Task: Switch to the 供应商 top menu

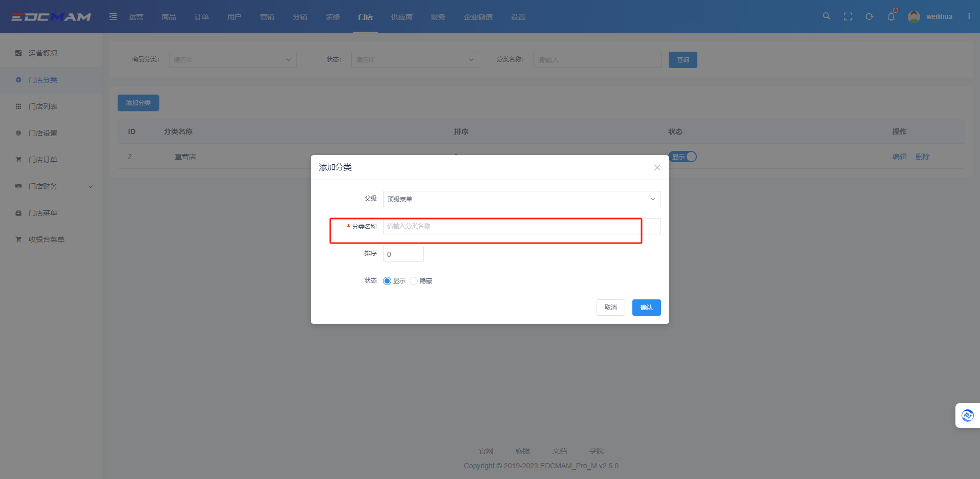Action: tap(401, 17)
